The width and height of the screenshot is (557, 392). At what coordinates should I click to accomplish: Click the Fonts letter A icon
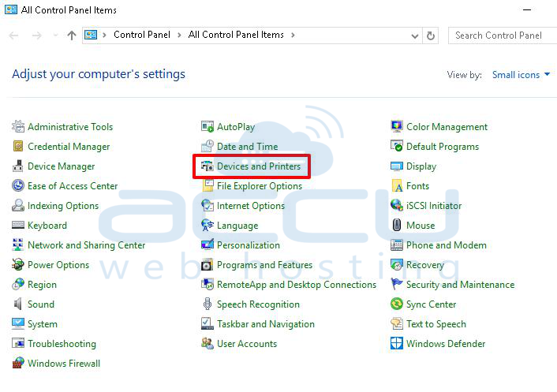point(396,185)
